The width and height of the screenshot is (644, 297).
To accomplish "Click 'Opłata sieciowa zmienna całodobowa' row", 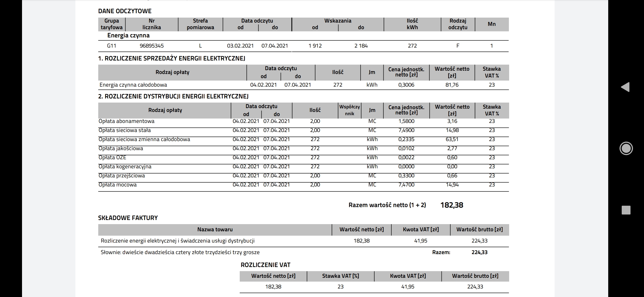I will pyautogui.click(x=303, y=139).
